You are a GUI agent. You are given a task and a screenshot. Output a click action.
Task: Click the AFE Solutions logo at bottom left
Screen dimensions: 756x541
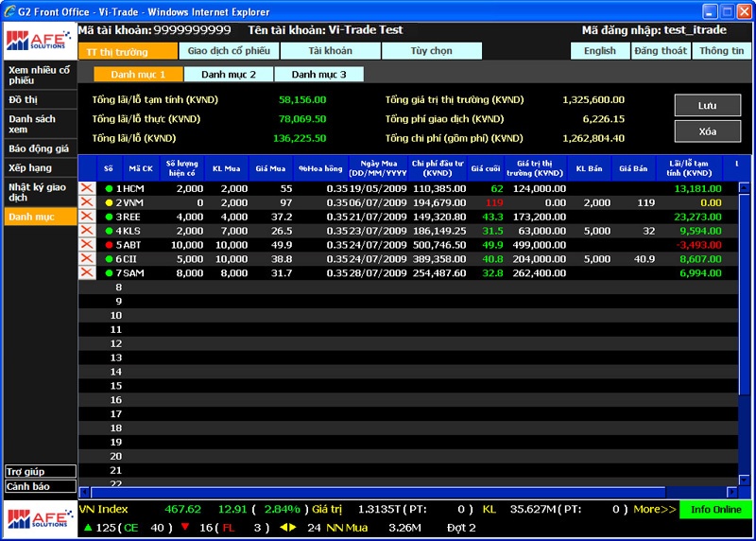click(40, 519)
